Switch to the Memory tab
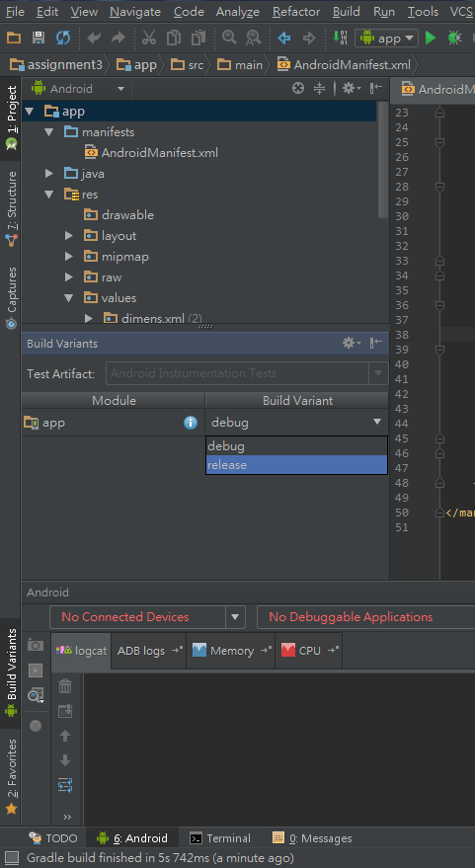Image resolution: width=475 pixels, height=868 pixels. [x=231, y=651]
